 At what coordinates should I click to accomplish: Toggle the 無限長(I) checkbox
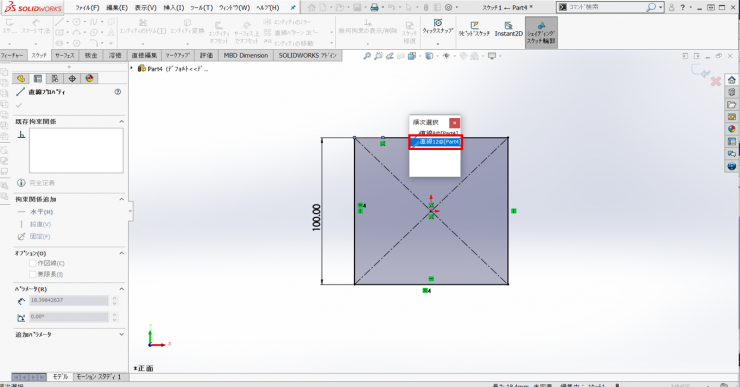pos(33,274)
